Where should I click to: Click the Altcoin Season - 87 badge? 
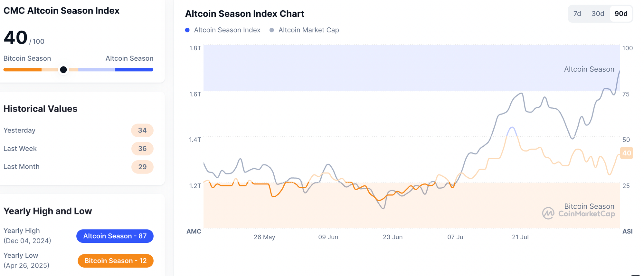[115, 236]
